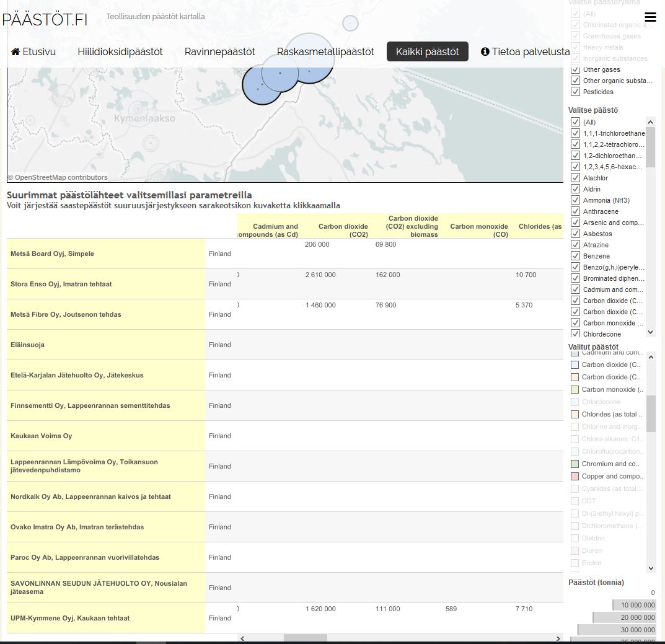Viewport: 665px width, 644px height.
Task: Click down arrow of Valitse päästö list
Action: (x=650, y=332)
